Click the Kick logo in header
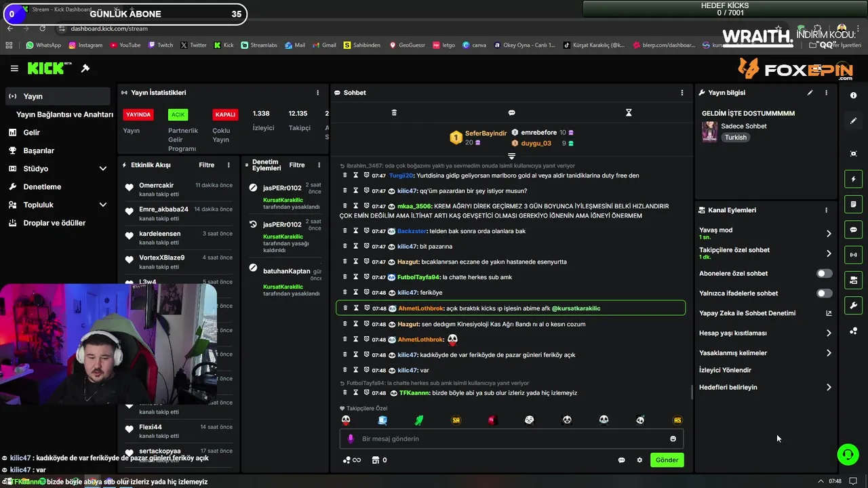 pos(49,68)
